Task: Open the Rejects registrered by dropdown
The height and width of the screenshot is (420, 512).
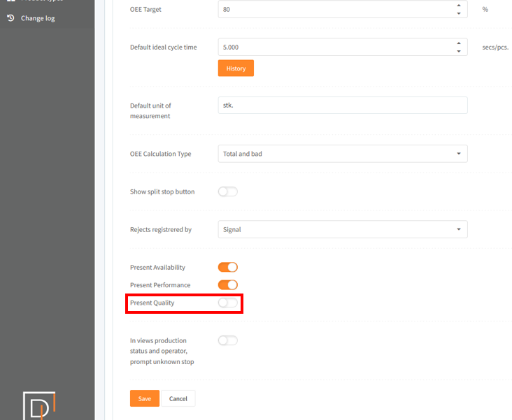Action: [x=343, y=229]
